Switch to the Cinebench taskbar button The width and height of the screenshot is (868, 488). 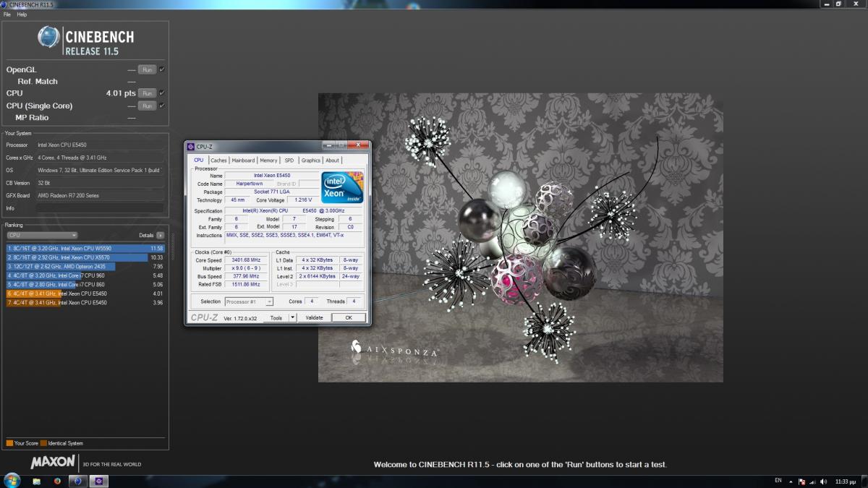click(x=78, y=481)
